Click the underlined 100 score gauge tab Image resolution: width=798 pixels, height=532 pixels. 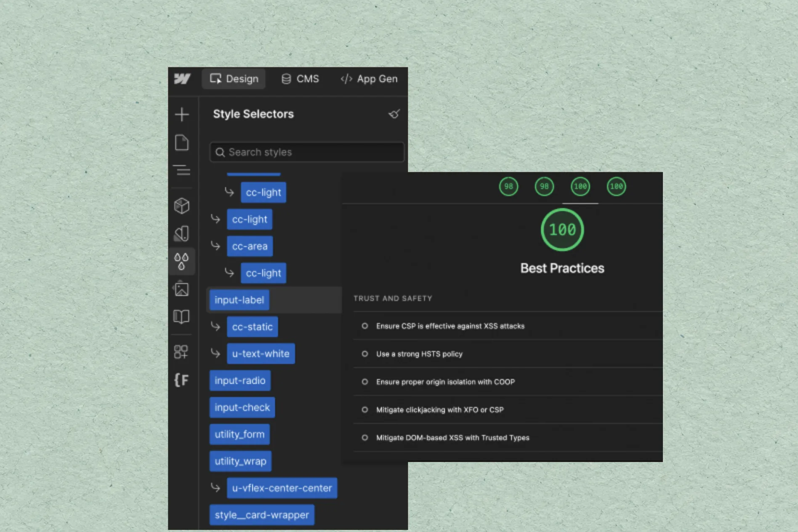click(580, 186)
